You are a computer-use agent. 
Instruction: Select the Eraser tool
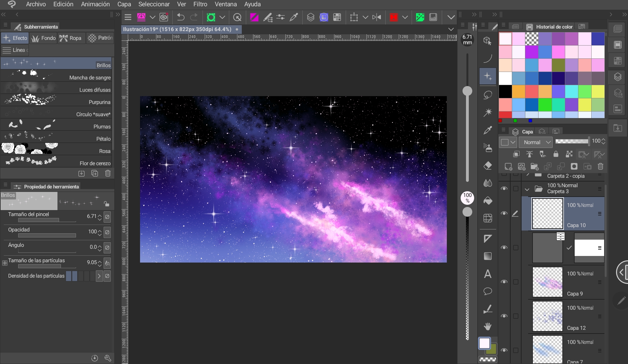[488, 166]
